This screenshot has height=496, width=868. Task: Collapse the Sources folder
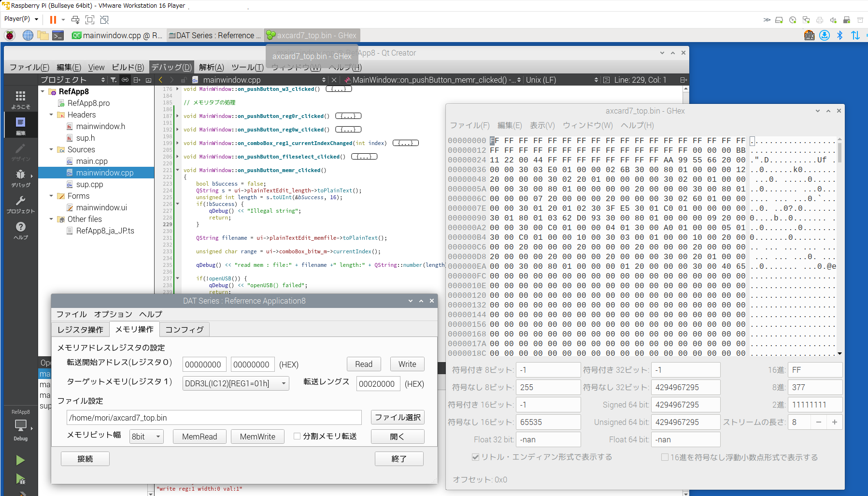[51, 149]
